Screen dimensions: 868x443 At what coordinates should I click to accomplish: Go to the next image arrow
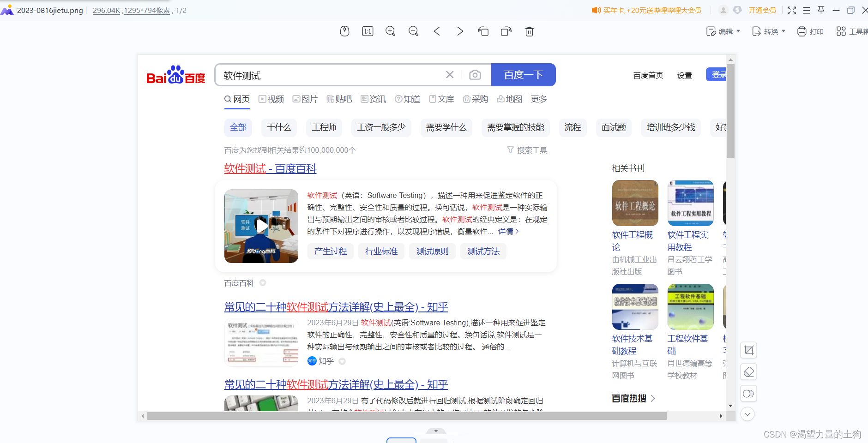[460, 31]
